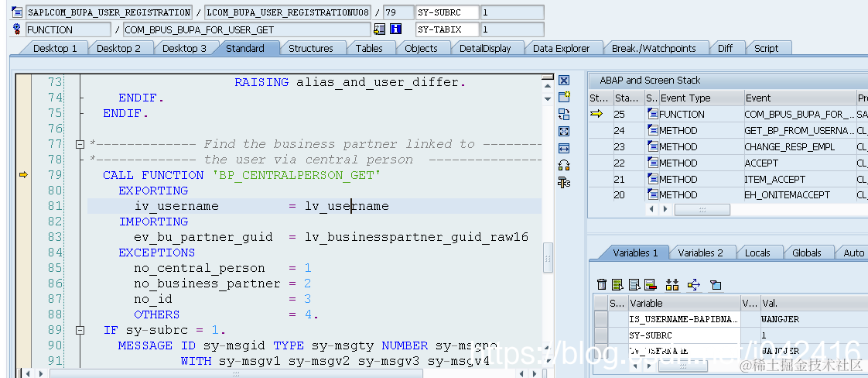Select row marker for SY-SUBRC variable
The width and height of the screenshot is (868, 378).
600,335
